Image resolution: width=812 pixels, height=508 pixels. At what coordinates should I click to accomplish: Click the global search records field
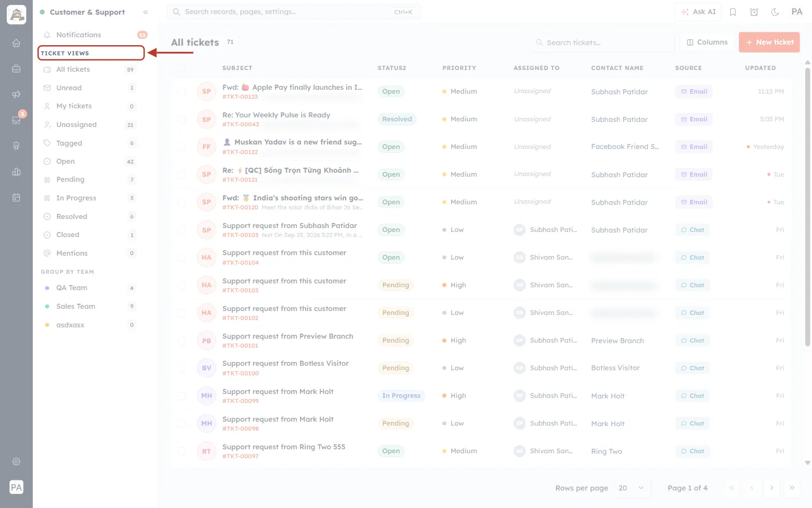click(294, 12)
